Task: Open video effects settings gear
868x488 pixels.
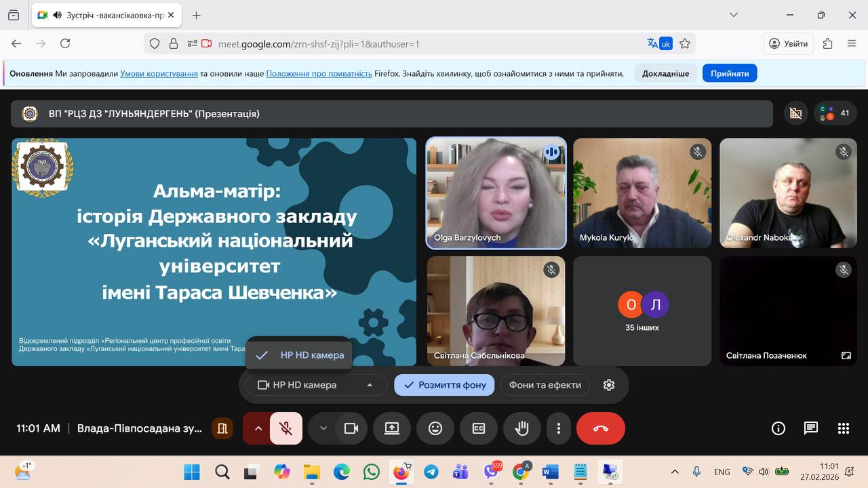Action: click(x=608, y=384)
